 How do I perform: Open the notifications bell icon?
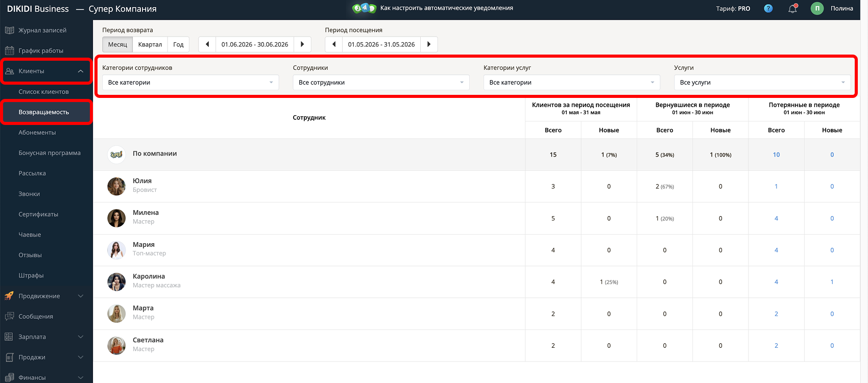(x=792, y=8)
